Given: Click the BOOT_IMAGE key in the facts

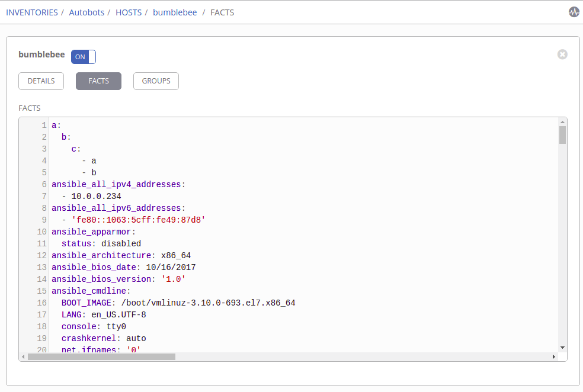Looking at the screenshot, I should point(87,303).
